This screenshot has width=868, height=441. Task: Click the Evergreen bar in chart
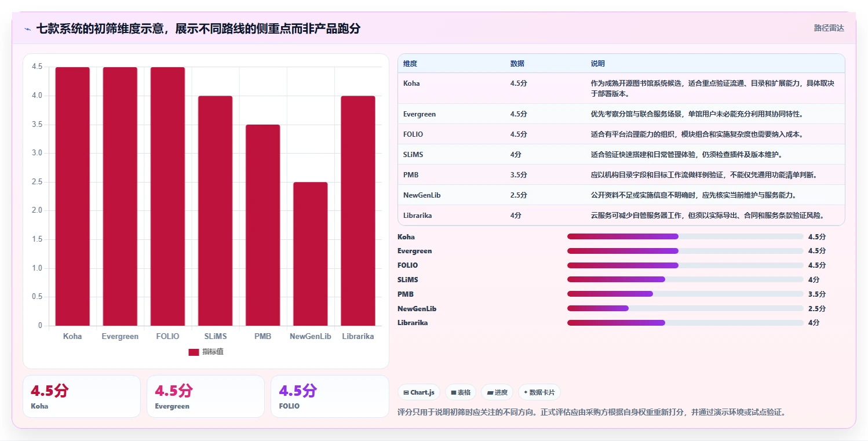[120, 196]
